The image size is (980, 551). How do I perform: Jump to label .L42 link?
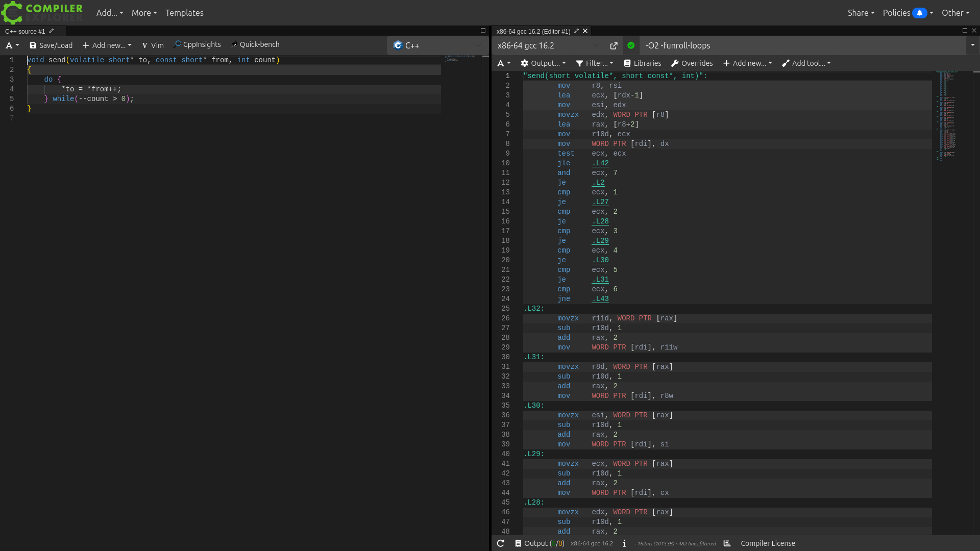pos(600,163)
